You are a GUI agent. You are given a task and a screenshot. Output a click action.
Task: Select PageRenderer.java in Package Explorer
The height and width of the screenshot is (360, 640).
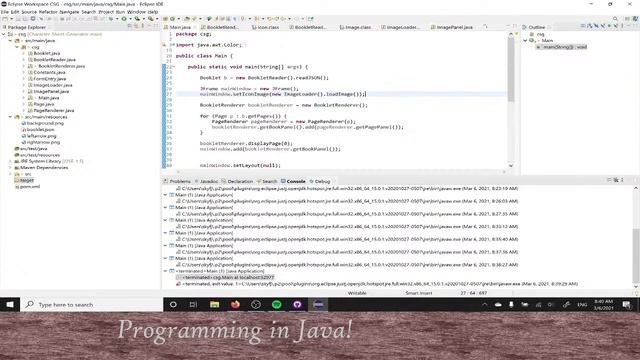pos(53,111)
